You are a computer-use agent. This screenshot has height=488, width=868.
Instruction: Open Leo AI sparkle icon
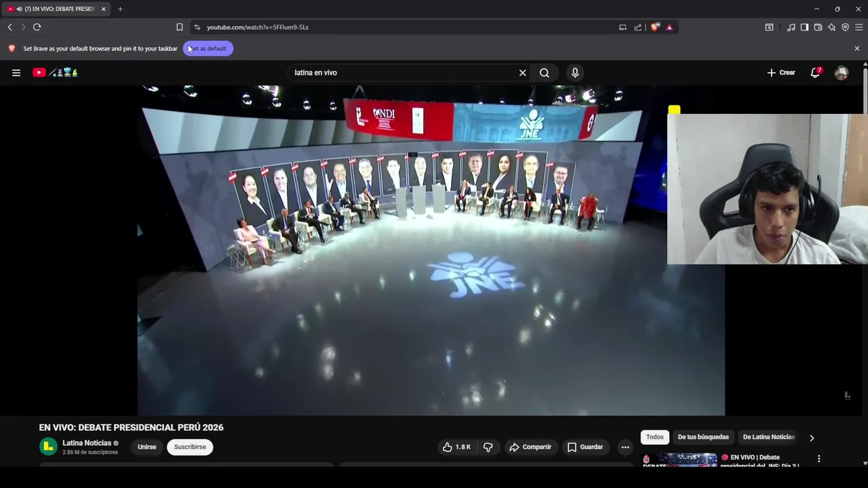(x=831, y=27)
